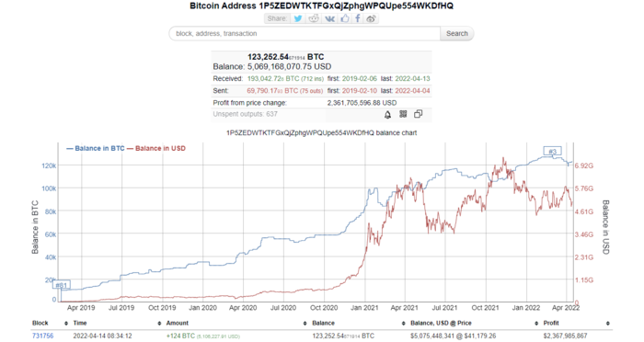Click last received date 2022-04-13
This screenshot has width=644, height=342.
(x=412, y=78)
